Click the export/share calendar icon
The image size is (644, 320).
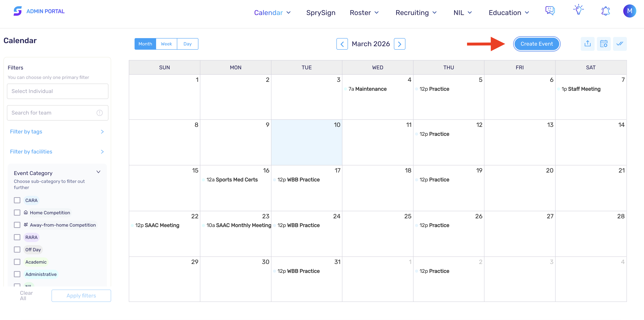pos(587,44)
